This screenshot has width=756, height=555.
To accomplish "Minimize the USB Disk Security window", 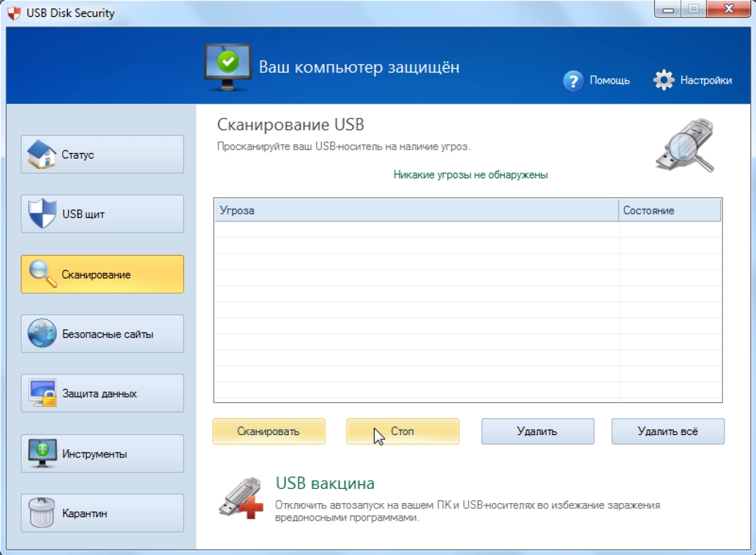I will pos(668,9).
